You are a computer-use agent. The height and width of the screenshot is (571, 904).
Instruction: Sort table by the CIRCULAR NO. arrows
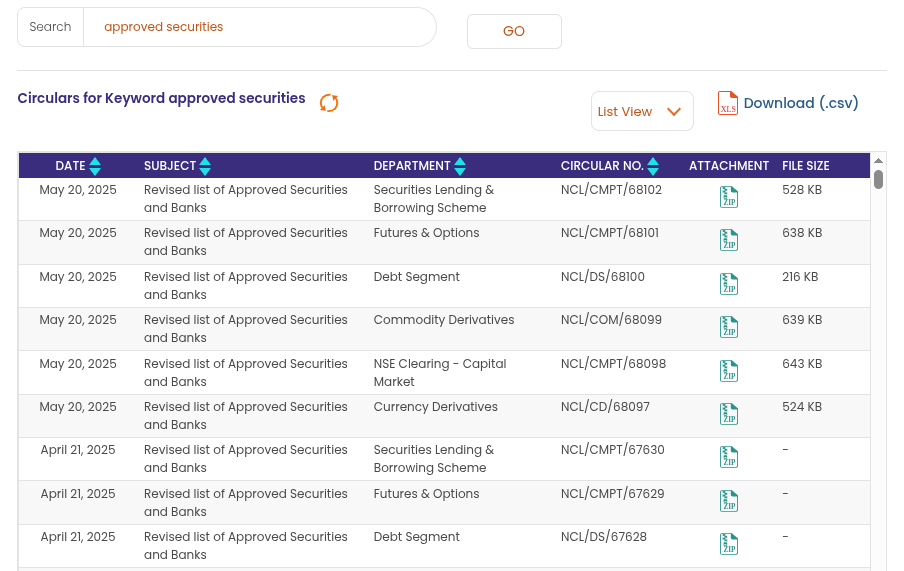[x=653, y=166]
